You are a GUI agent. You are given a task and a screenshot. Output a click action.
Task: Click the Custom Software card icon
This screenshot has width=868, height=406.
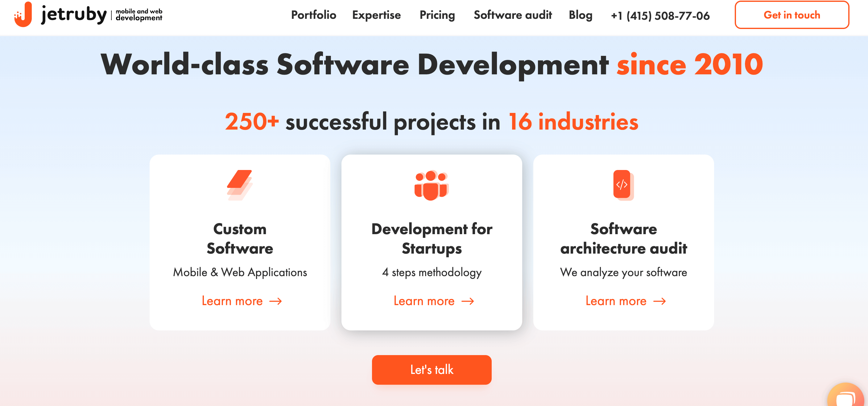[x=240, y=185]
